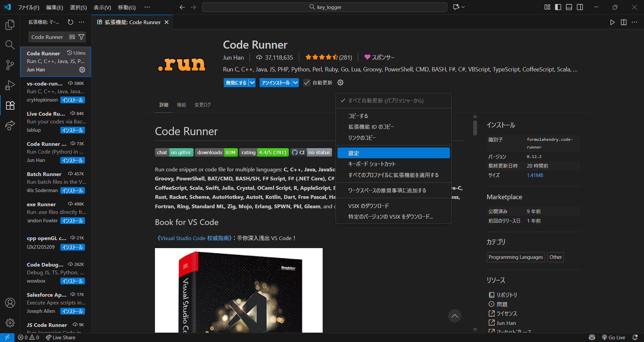Viewport: 644px width, 342px height.
Task: Open the dropdown arrow next to 無効にする
Action: pyautogui.click(x=252, y=82)
